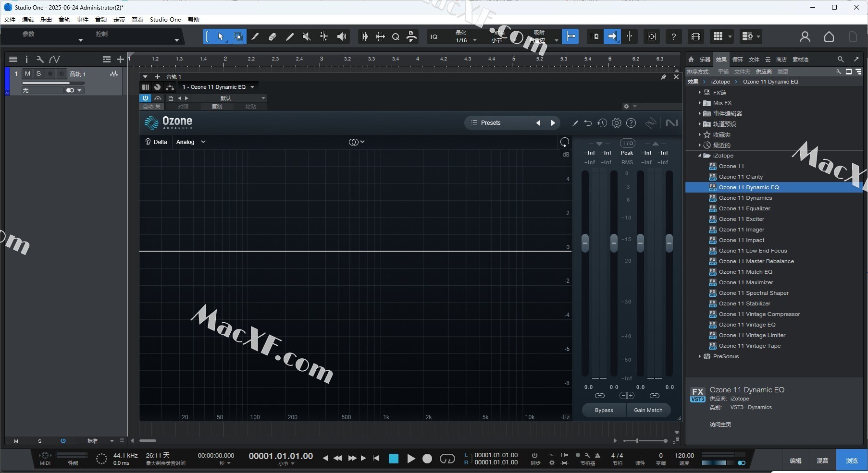This screenshot has width=868, height=473.
Task: Expand the PreSonus folder
Action: point(699,356)
